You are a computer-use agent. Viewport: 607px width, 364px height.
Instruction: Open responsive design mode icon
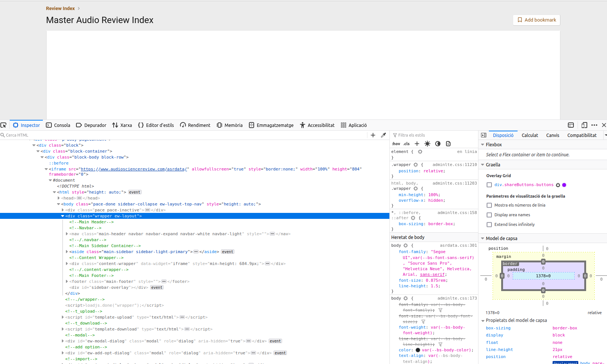pyautogui.click(x=584, y=125)
